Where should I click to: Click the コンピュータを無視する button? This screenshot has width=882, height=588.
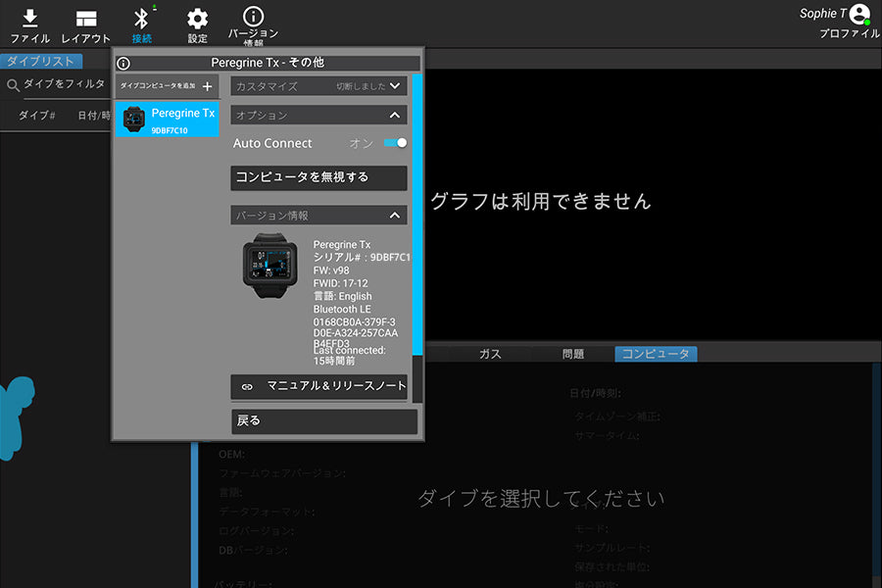point(318,177)
